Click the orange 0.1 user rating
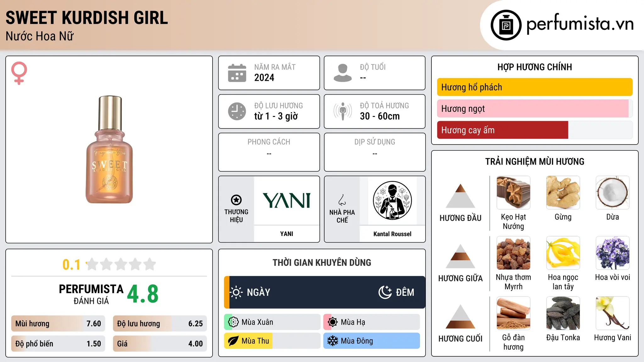644x362 pixels. click(x=71, y=265)
